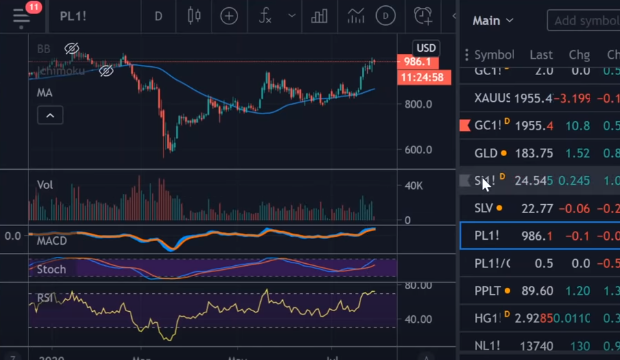Select the NL1! watchlist row
620x360 pixels.
pyautogui.click(x=540, y=346)
